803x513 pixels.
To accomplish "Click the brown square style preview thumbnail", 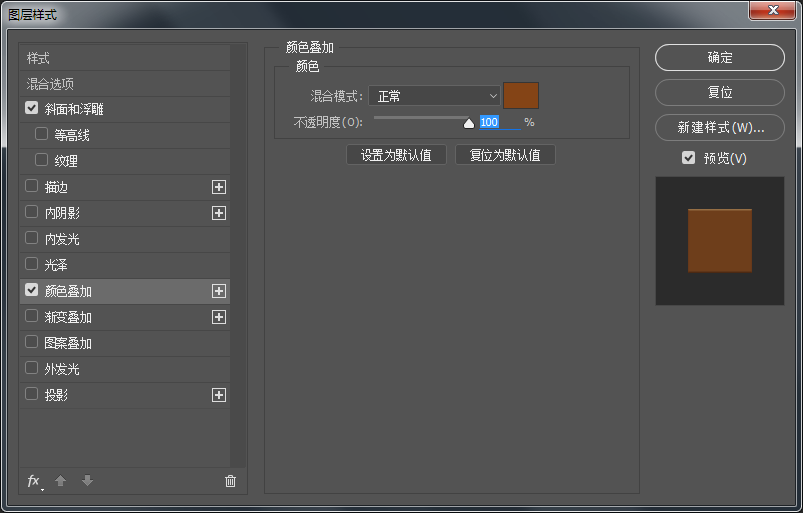I will point(720,241).
